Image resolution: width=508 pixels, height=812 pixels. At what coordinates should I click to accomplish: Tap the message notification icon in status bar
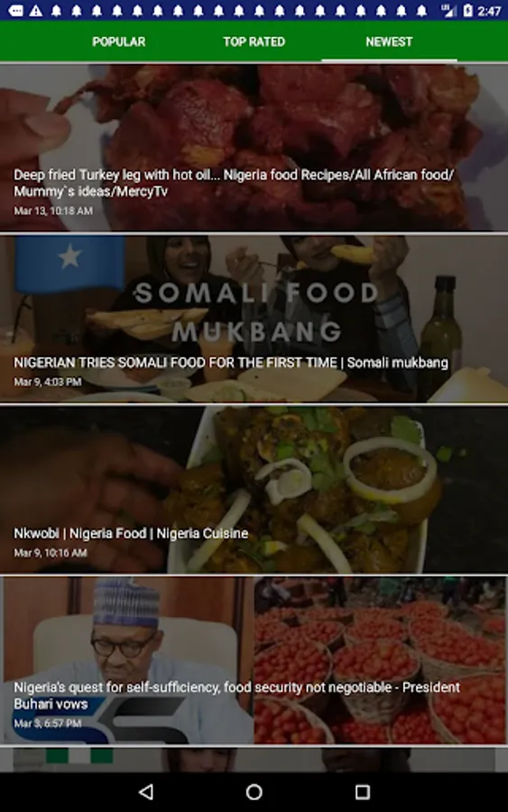[x=15, y=11]
